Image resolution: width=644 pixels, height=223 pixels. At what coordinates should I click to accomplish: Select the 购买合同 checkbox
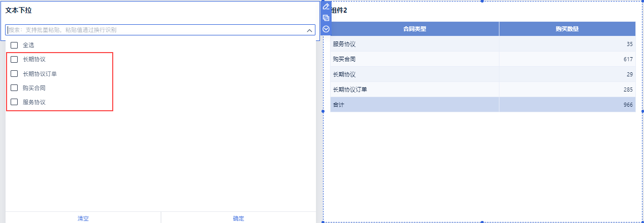coord(14,87)
